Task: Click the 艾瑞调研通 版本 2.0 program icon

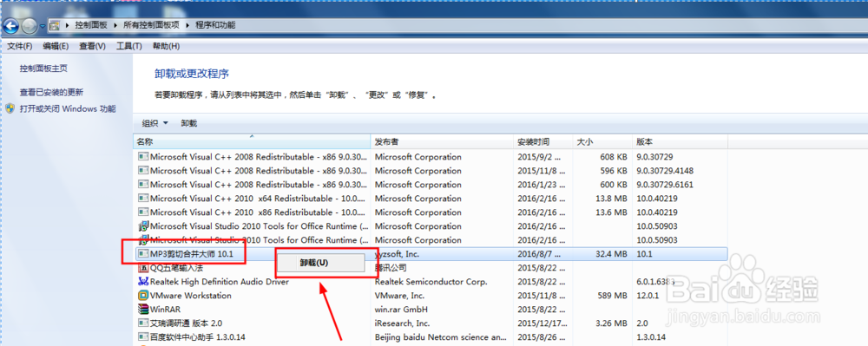Action: coord(143,323)
